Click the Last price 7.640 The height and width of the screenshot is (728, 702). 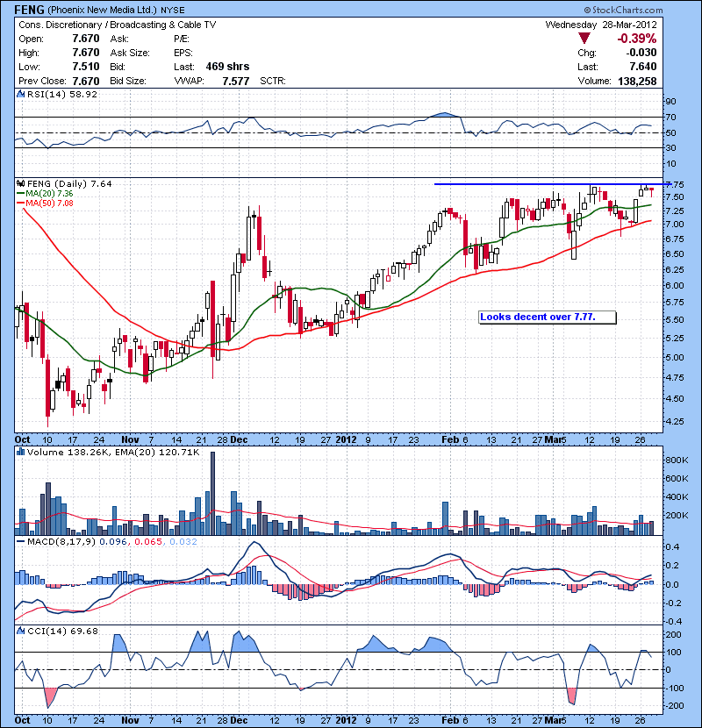(x=643, y=67)
